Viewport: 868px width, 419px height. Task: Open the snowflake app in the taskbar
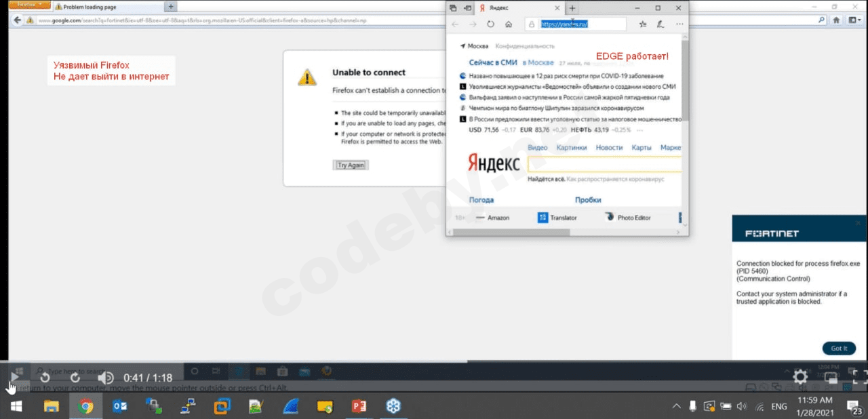tap(393, 407)
